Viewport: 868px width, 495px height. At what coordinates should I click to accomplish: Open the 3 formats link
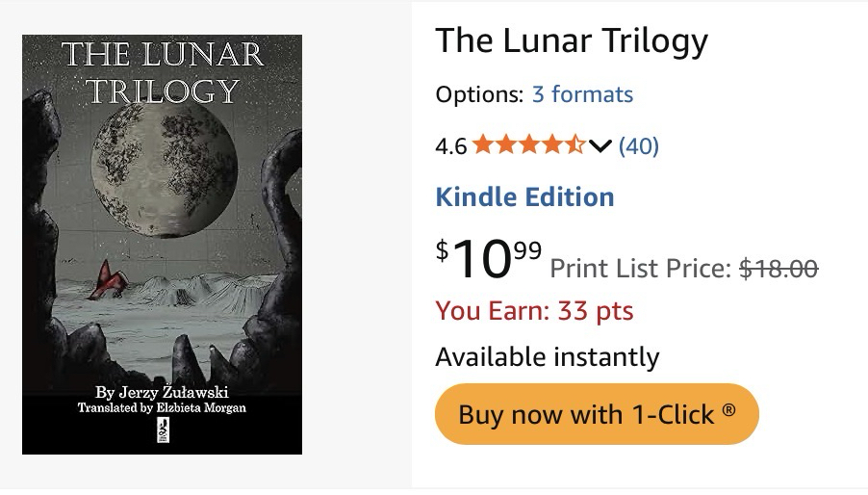coord(582,94)
